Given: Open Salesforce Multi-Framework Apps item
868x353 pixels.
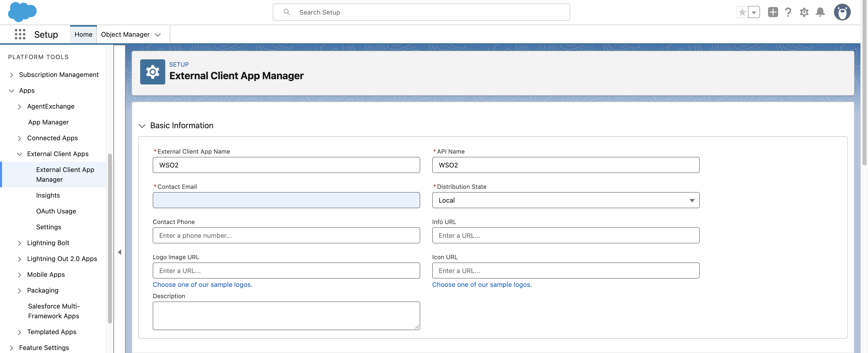Looking at the screenshot, I should 54,311.
